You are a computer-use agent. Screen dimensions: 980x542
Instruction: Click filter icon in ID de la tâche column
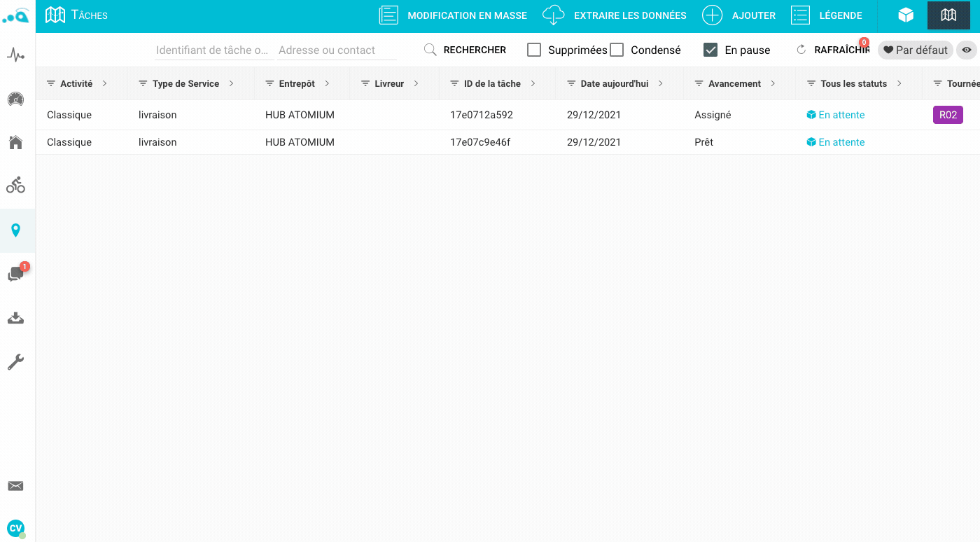(454, 83)
